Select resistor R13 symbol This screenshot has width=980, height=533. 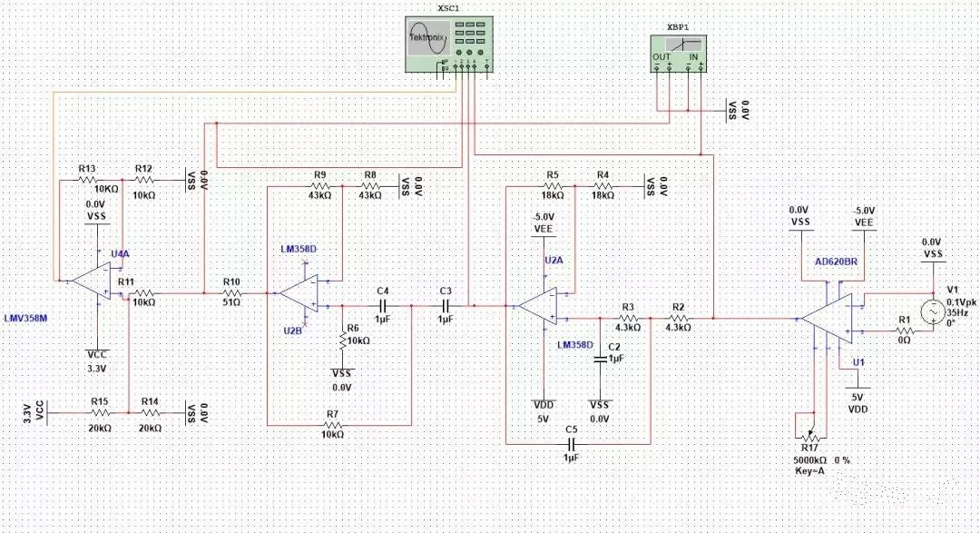coord(87,180)
